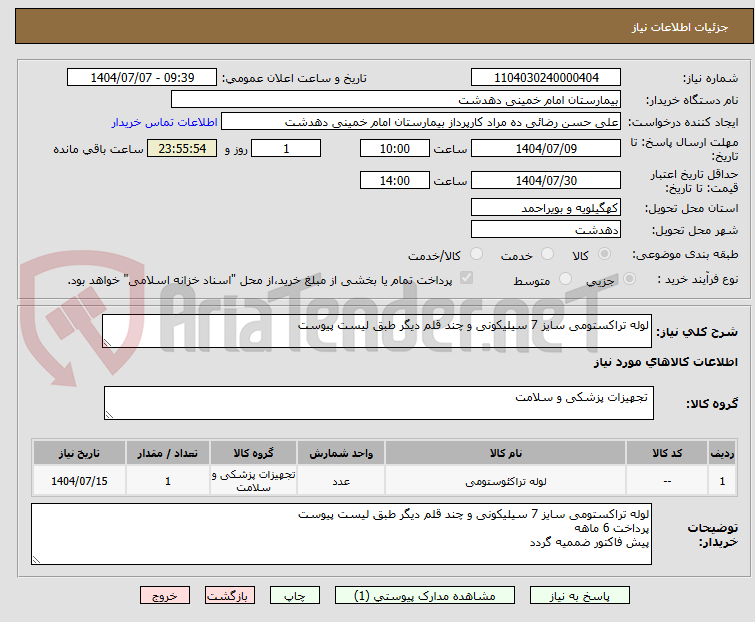Click the پاسخ به نیاز button
Image resolution: width=755 pixels, height=622 pixels.
pyautogui.click(x=580, y=596)
